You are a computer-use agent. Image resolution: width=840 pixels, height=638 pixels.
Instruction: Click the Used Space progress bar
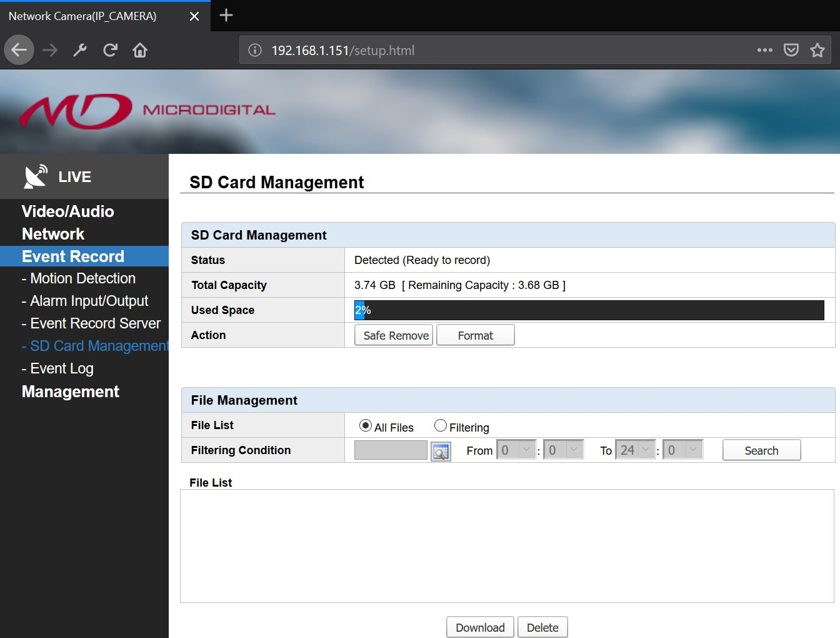pyautogui.click(x=589, y=310)
